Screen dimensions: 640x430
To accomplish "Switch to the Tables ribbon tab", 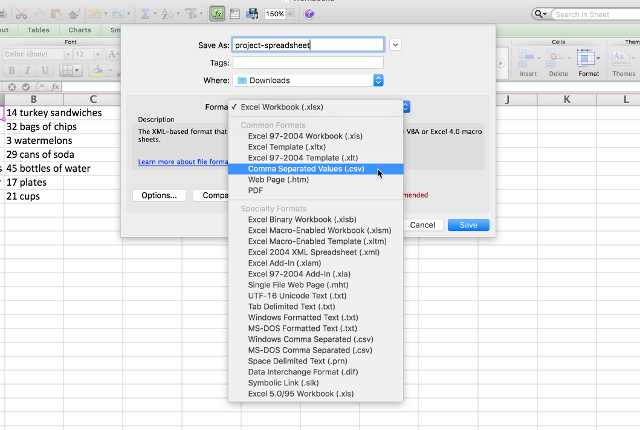I will 38,30.
